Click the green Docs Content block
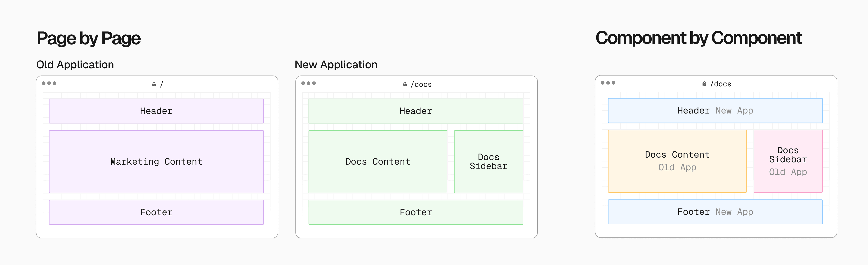Screen dimensions: 868x265 378,161
